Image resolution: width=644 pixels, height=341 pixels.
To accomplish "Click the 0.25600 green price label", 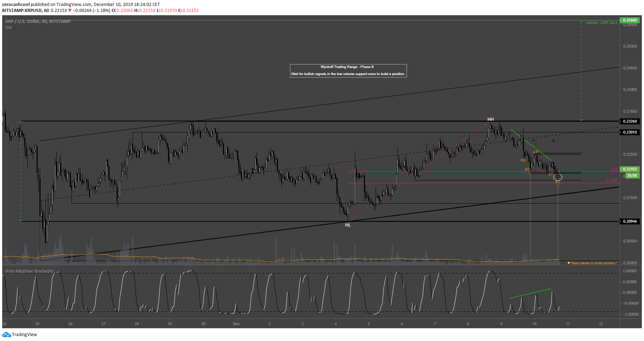I will tap(630, 20).
